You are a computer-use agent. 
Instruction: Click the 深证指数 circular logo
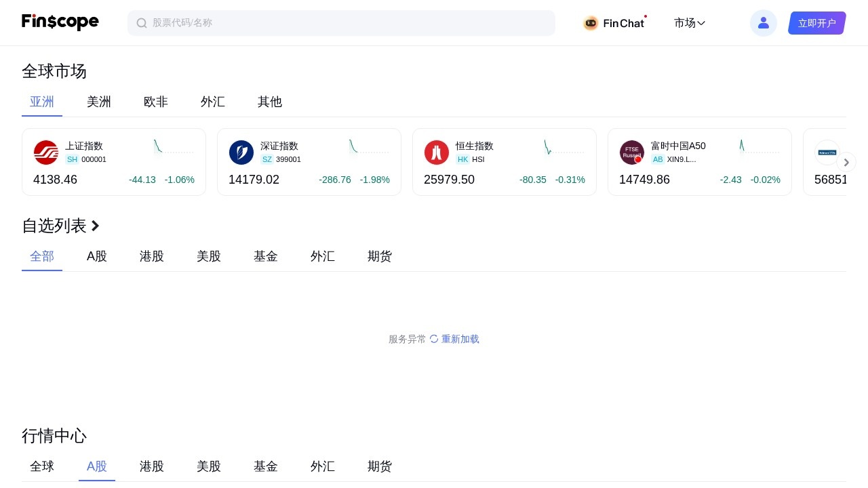pyautogui.click(x=241, y=152)
